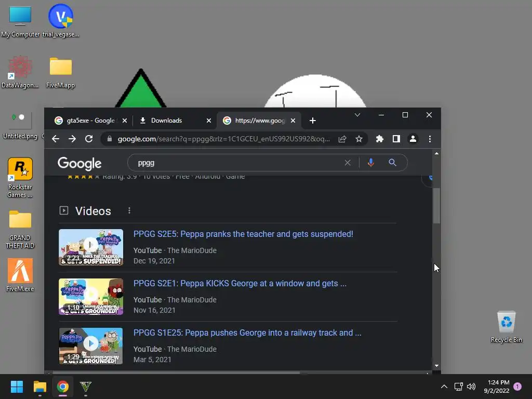The image size is (532, 399).
Task: Click the Videos section heading
Action: tap(93, 211)
